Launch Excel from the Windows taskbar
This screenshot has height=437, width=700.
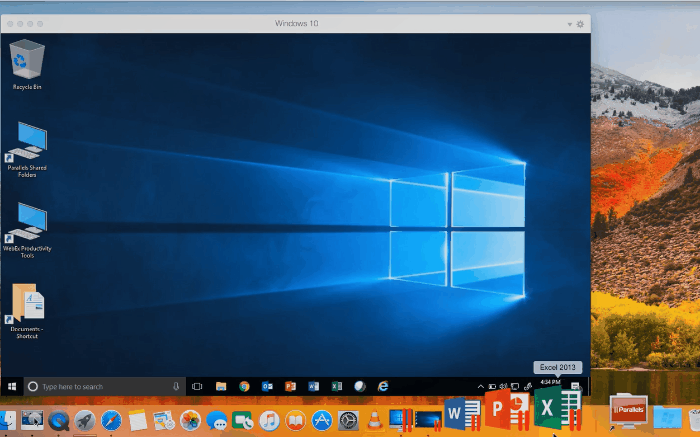coord(337,387)
